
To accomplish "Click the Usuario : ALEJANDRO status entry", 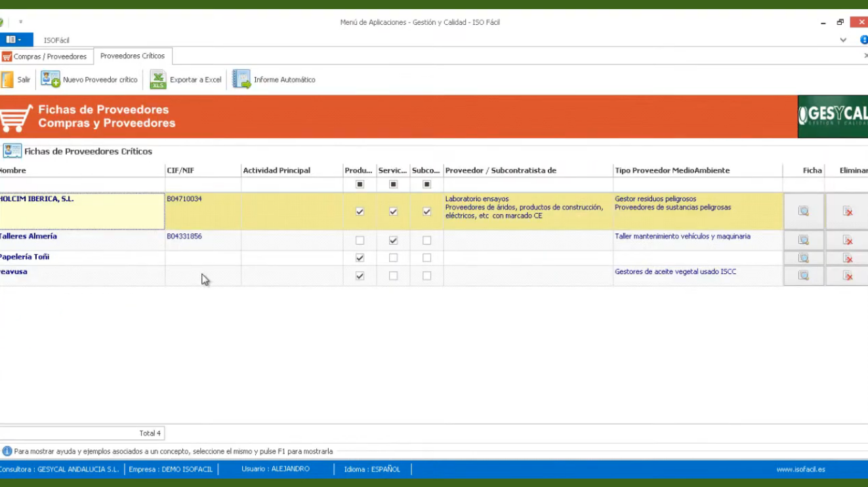I will pyautogui.click(x=276, y=469).
